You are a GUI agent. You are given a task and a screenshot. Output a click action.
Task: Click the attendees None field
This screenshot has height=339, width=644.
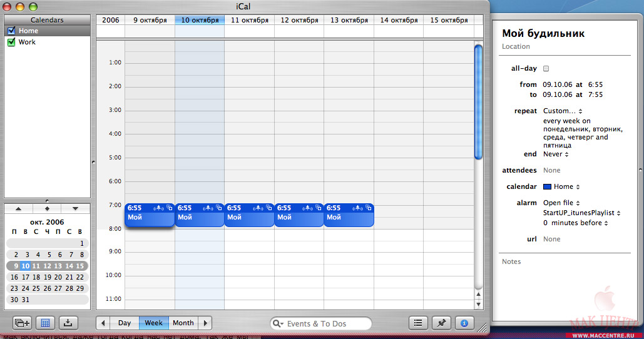[551, 170]
